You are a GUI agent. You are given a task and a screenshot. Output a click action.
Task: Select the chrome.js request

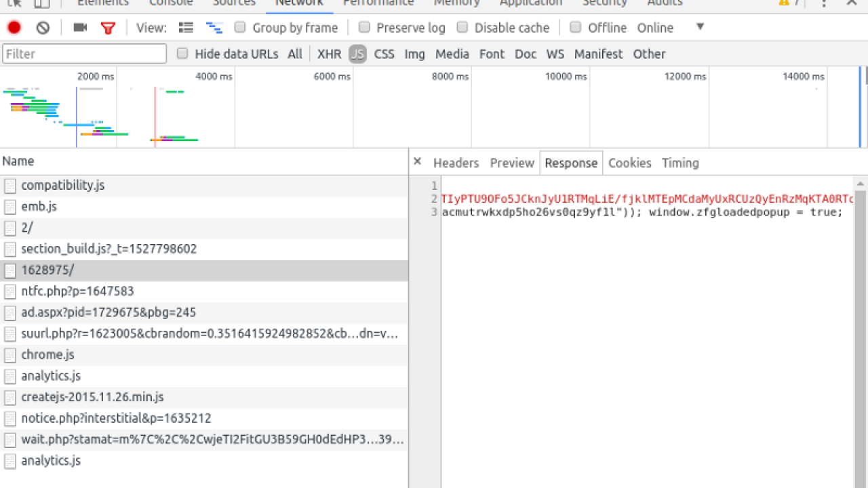coord(47,354)
